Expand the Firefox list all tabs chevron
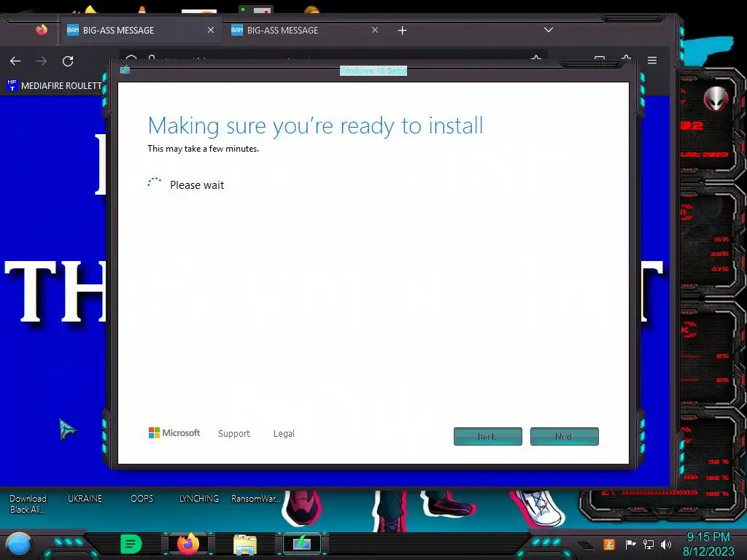The width and height of the screenshot is (747, 560). (549, 30)
